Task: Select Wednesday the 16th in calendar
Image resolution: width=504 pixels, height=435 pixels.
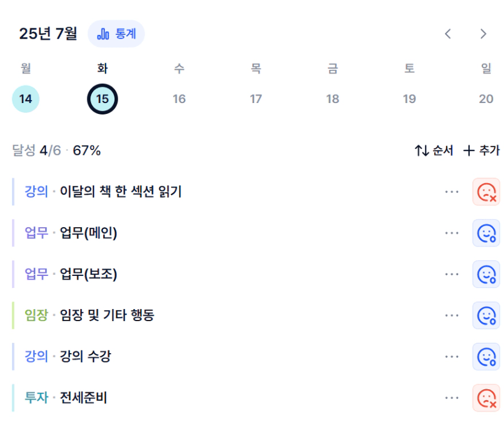Action: tap(179, 99)
